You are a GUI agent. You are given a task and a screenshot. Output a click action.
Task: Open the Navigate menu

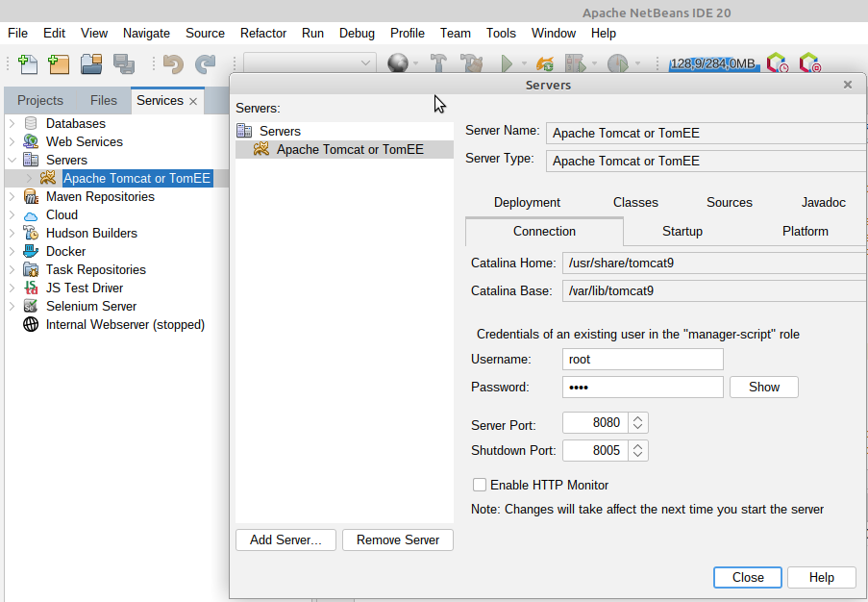[x=146, y=34]
